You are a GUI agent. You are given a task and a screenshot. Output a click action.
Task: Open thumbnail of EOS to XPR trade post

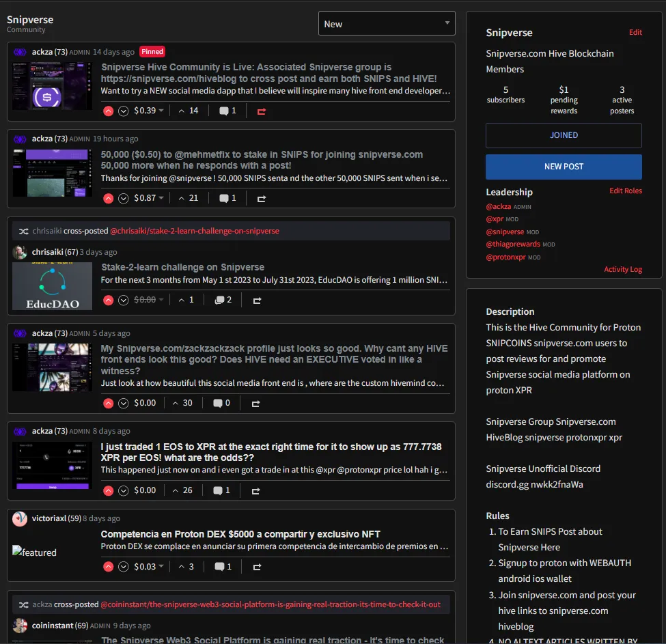[52, 466]
